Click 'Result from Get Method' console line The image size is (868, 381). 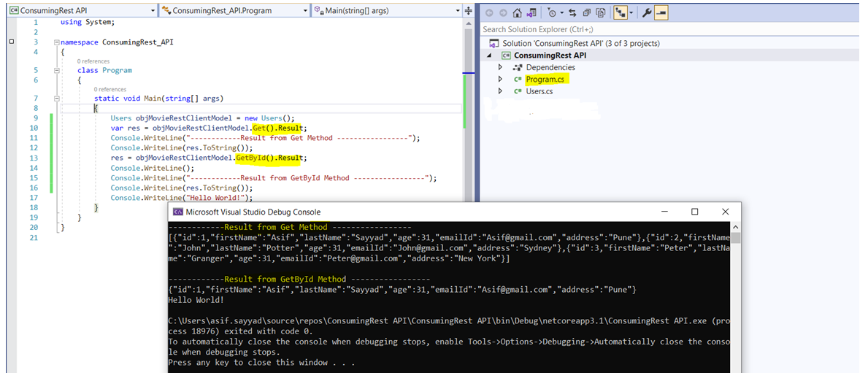click(x=290, y=227)
